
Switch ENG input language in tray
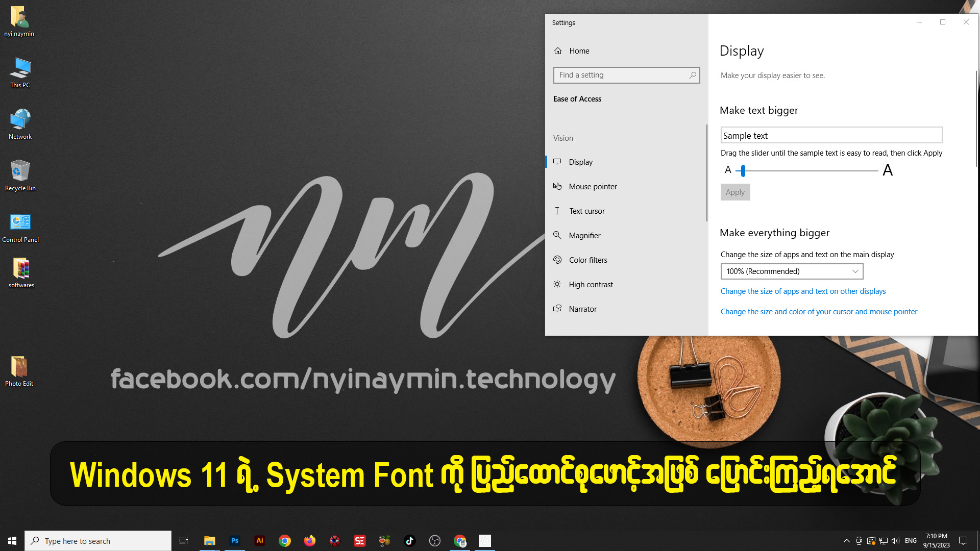coord(911,541)
